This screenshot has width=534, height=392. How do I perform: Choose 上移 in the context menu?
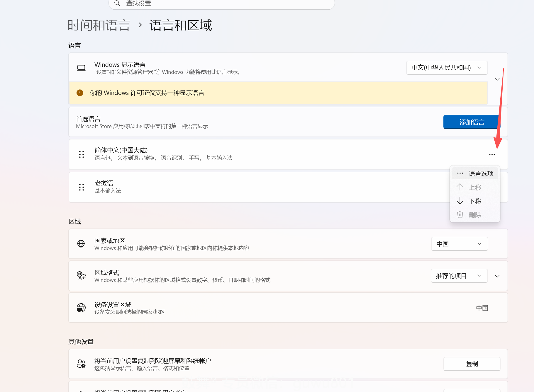(x=475, y=187)
